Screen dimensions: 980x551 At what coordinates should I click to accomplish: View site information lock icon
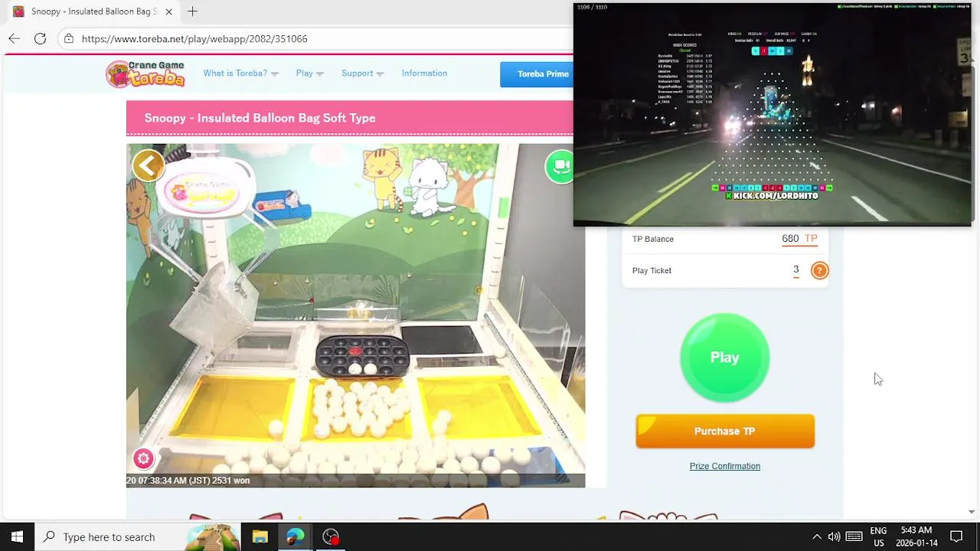click(x=69, y=38)
